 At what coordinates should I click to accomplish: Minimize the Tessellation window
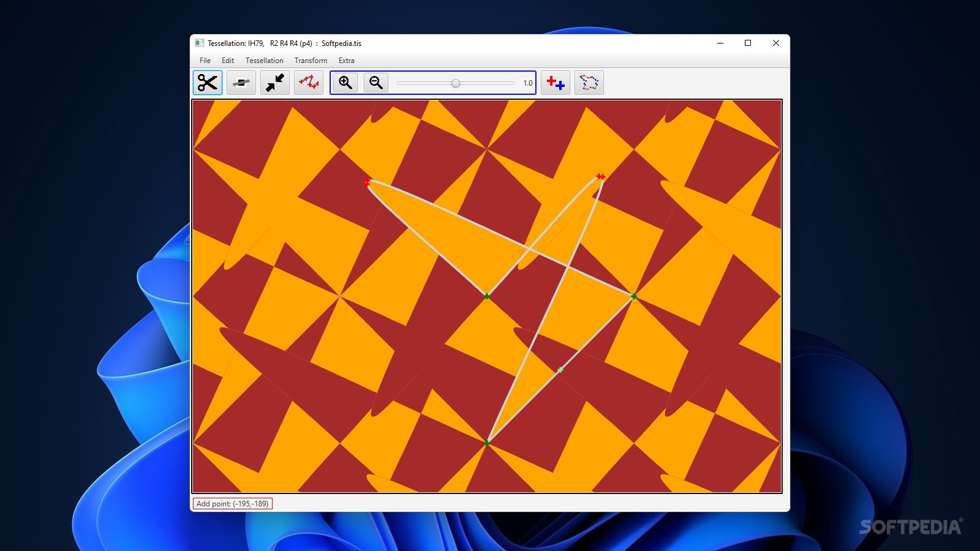tap(720, 43)
